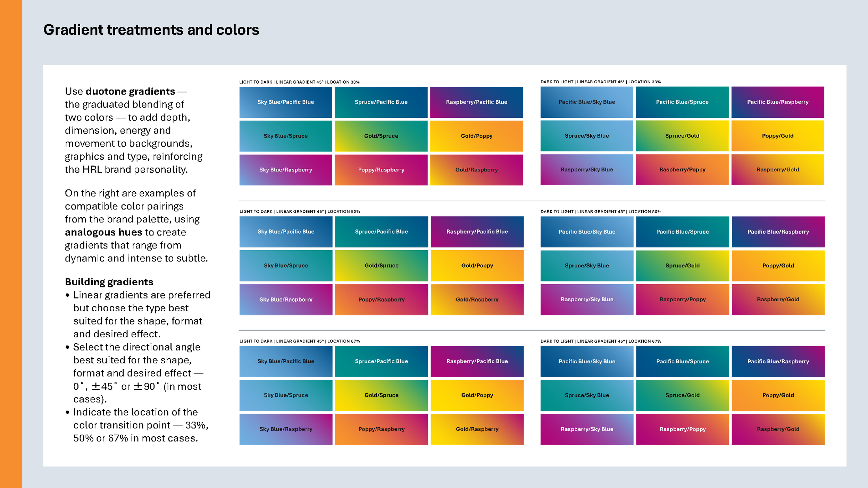The image size is (868, 488).
Task: Click Sky Blue/Raspberry swatch in 67% light-to-dark group
Action: click(286, 429)
